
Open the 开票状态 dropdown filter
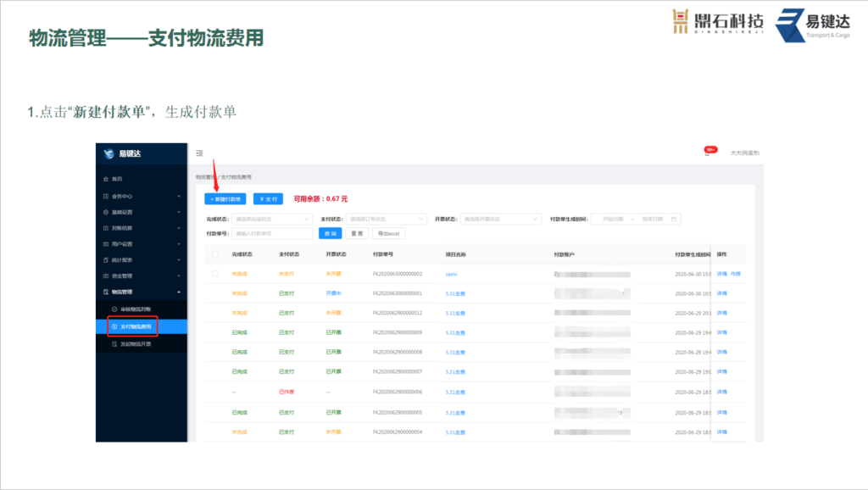[500, 219]
